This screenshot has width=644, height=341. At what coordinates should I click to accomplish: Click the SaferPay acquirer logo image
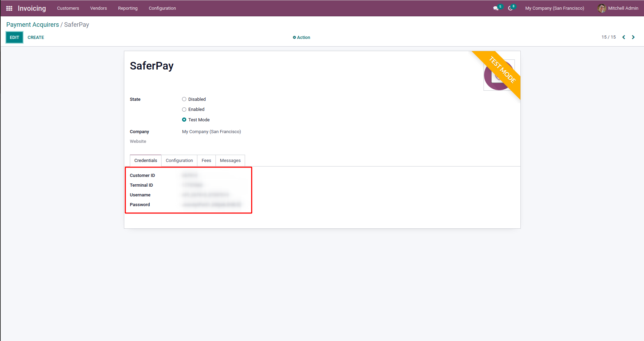tap(499, 75)
